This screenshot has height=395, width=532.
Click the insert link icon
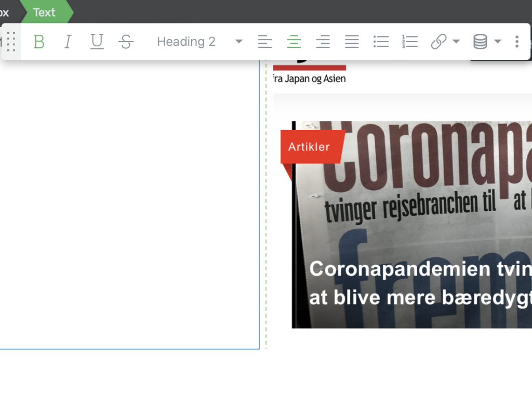click(438, 42)
